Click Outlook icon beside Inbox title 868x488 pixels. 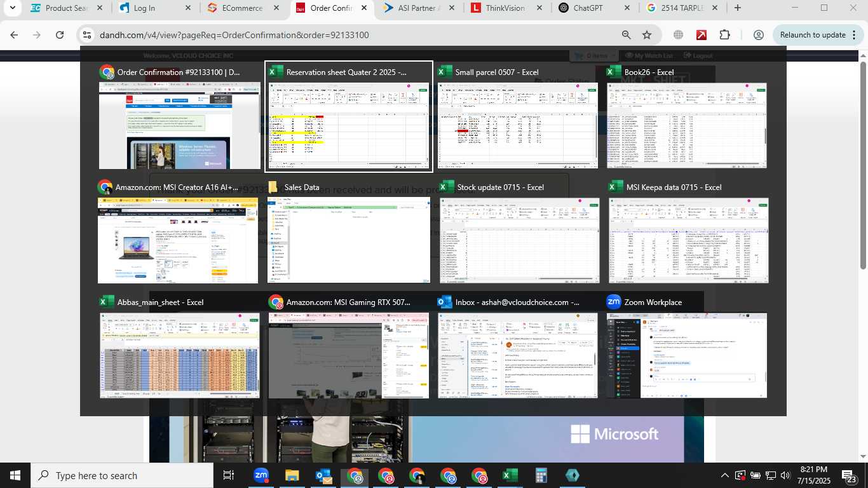[x=445, y=302]
